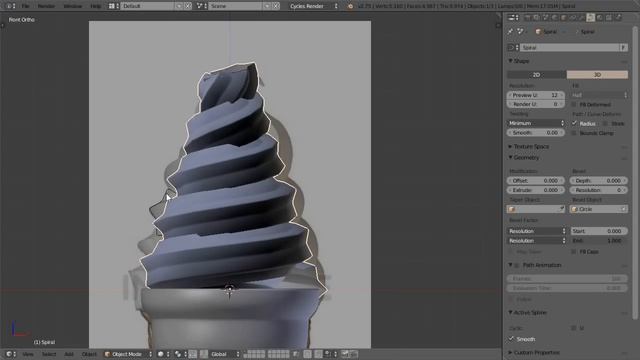Open the 3D View Add menu
Image resolution: width=640 pixels, height=360 pixels.
69,354
